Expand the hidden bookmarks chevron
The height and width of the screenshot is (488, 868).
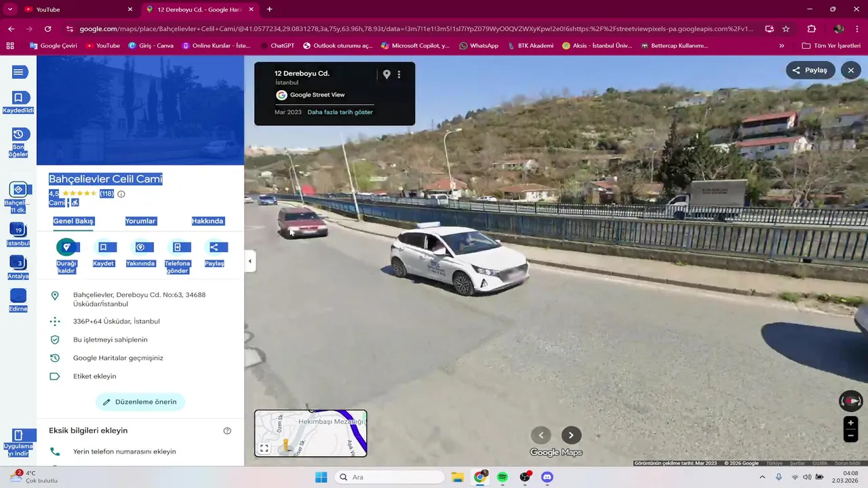782,45
